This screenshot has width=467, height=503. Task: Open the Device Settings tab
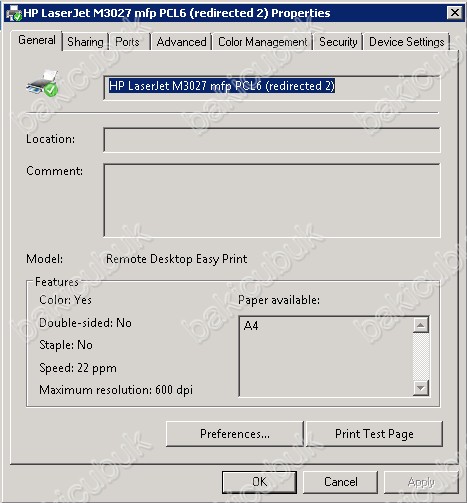click(407, 42)
